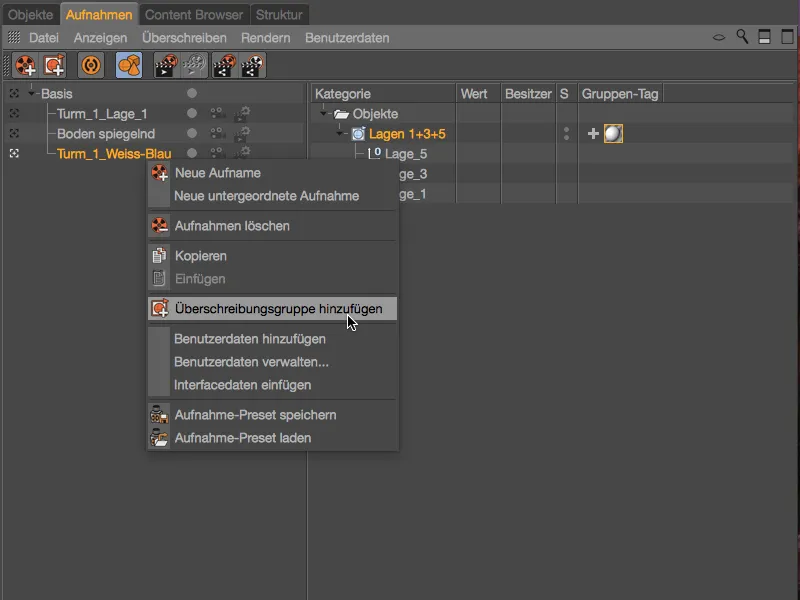Click the Add Override Group toolbar icon
This screenshot has width=800, height=600.
pos(54,65)
